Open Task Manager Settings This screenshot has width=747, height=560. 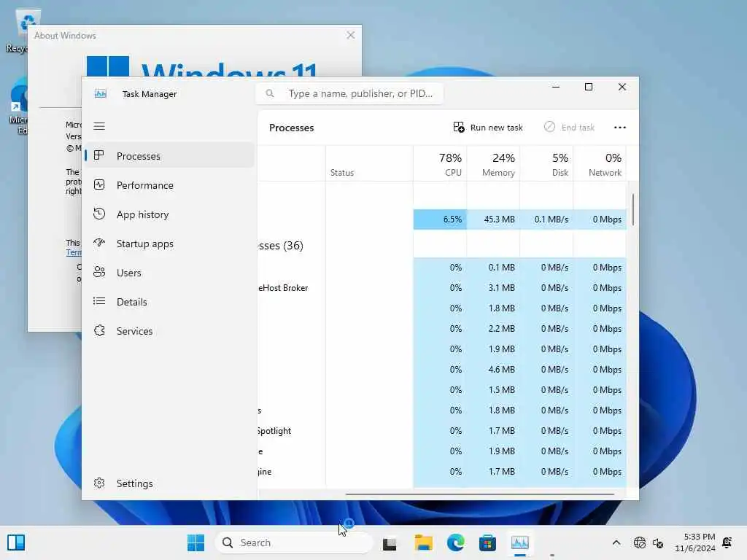coord(169,483)
